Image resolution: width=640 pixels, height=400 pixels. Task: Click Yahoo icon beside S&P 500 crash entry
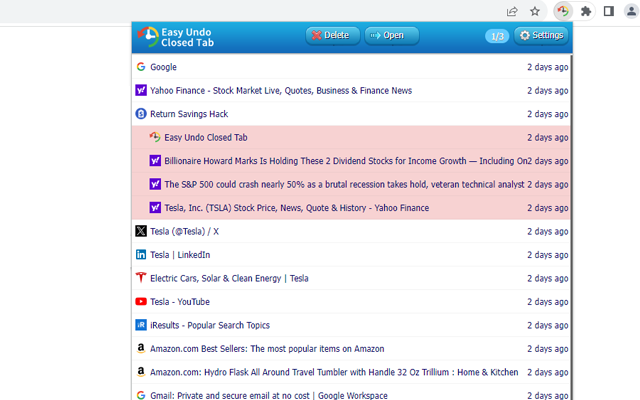pyautogui.click(x=155, y=184)
